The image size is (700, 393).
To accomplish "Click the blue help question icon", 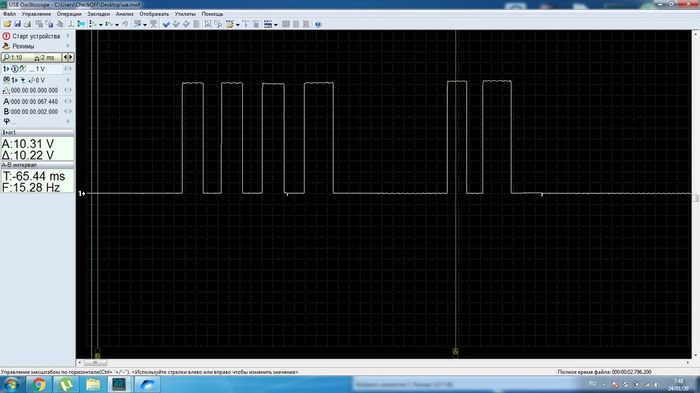I will [x=318, y=24].
